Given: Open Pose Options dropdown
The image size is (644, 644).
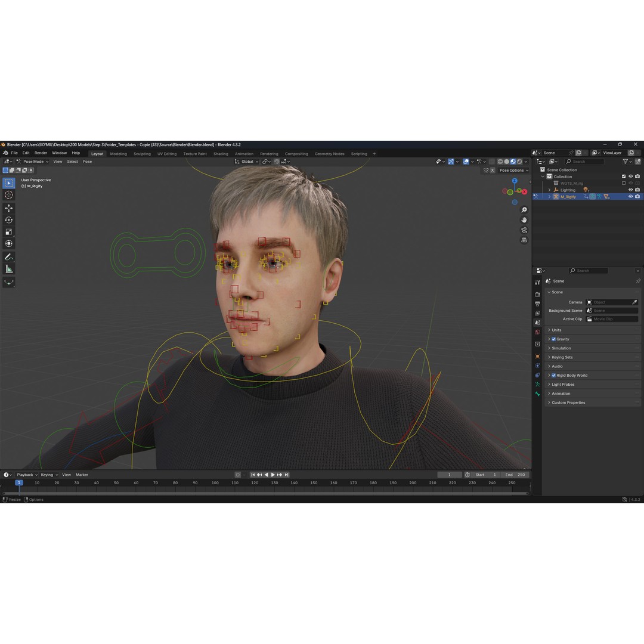Looking at the screenshot, I should point(514,171).
